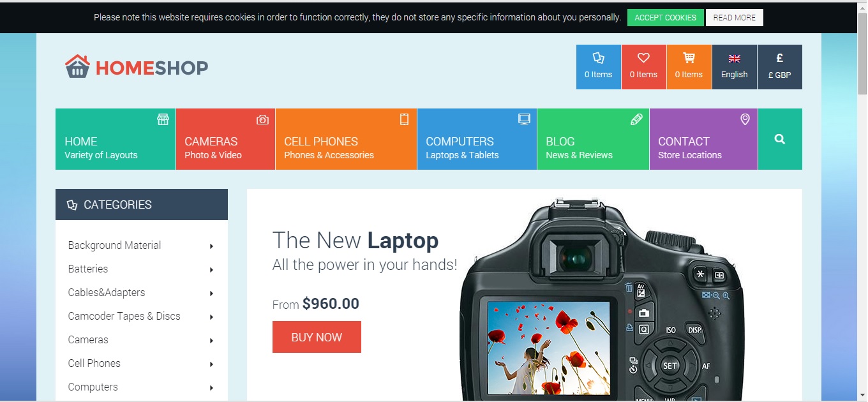Open the Computers Laptops & Tablets menu

pos(477,139)
